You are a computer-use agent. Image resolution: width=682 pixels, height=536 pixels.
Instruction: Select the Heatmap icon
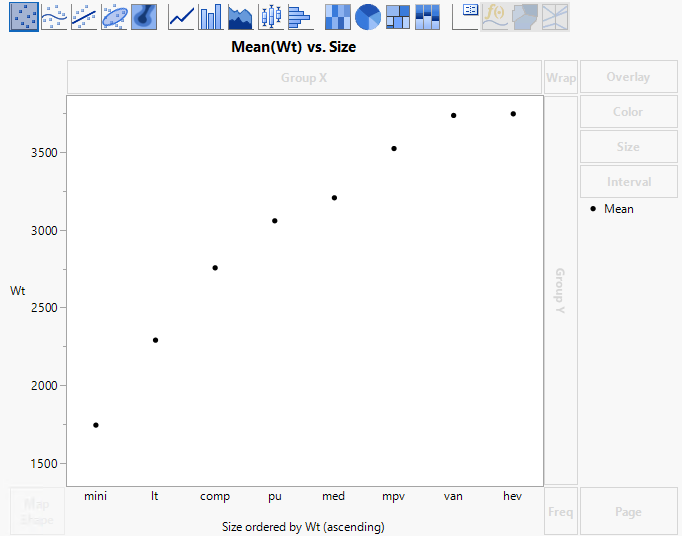[x=338, y=17]
